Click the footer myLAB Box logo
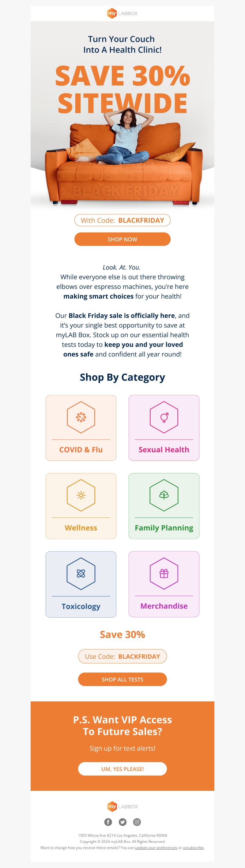Viewport: 245px width, 868px height. 122,806
